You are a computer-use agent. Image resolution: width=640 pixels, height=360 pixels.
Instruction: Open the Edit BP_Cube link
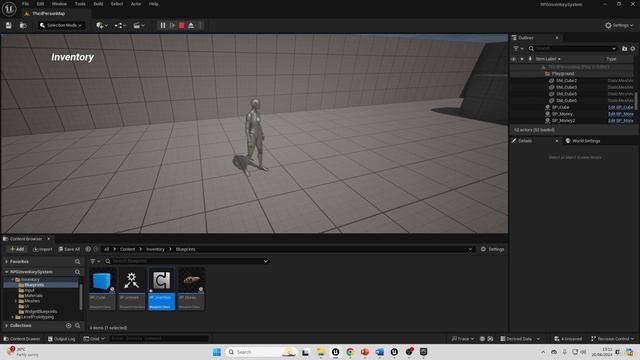click(620, 107)
